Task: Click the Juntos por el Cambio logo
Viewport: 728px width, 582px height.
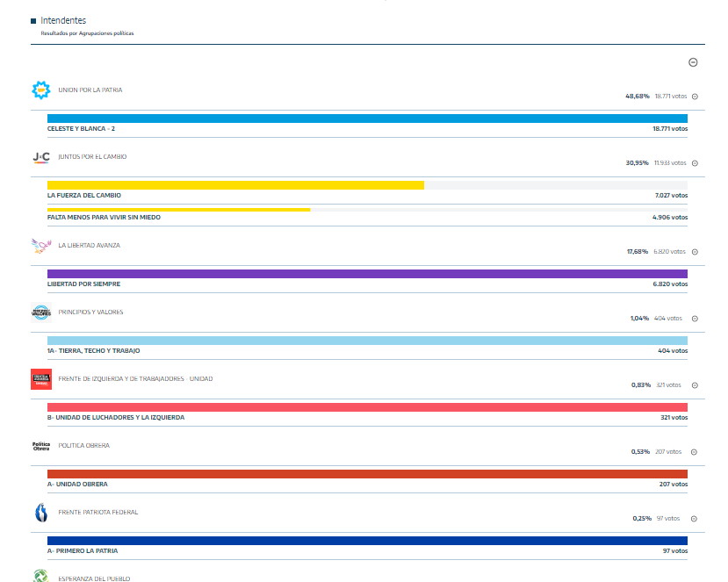Action: (40, 157)
